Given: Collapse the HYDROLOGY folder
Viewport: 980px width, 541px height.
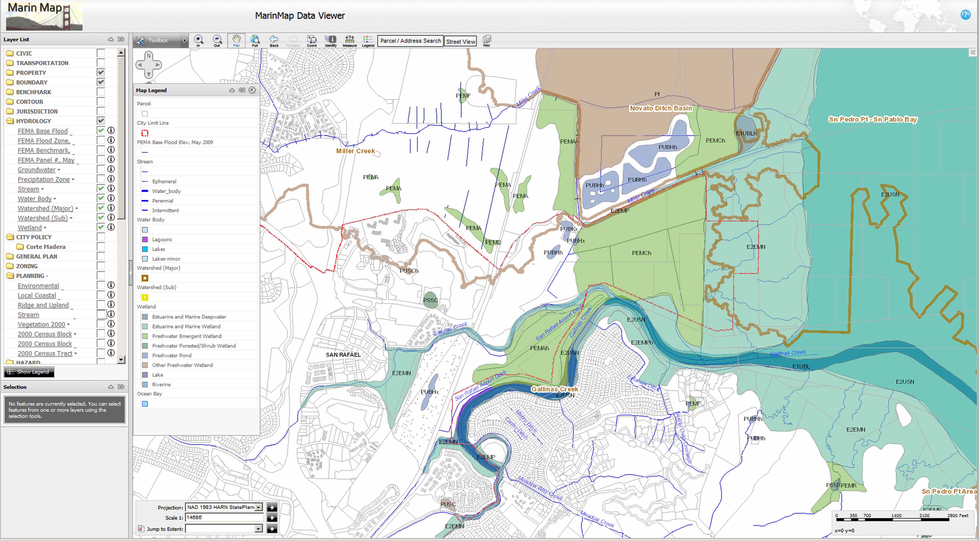Looking at the screenshot, I should [x=10, y=121].
